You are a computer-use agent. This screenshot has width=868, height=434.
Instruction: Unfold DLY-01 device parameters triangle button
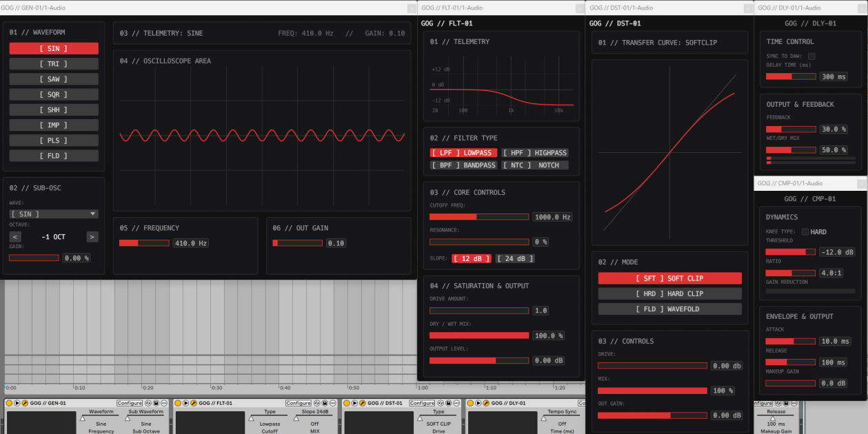478,403
